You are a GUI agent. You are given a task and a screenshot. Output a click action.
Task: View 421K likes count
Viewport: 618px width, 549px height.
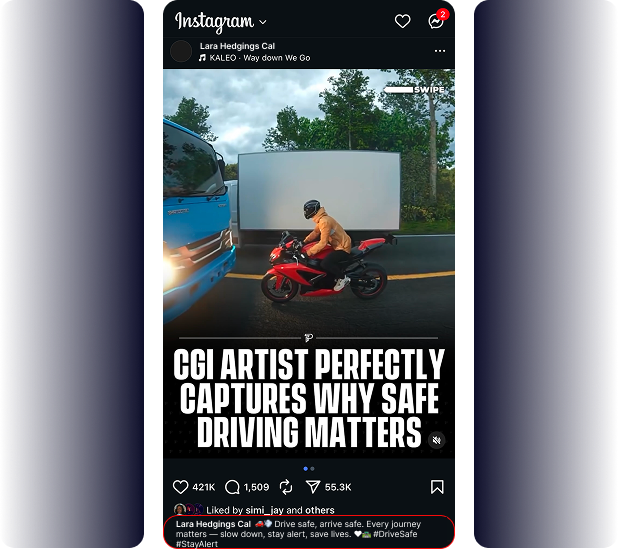click(x=204, y=488)
